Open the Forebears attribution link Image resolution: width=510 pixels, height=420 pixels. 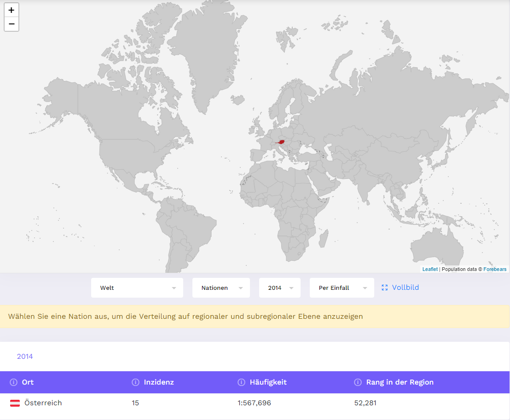click(495, 269)
